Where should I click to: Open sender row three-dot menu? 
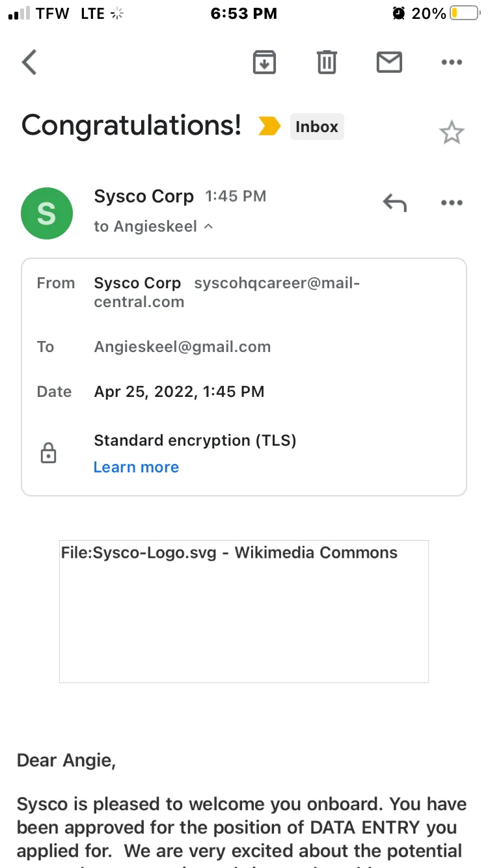pos(452,203)
